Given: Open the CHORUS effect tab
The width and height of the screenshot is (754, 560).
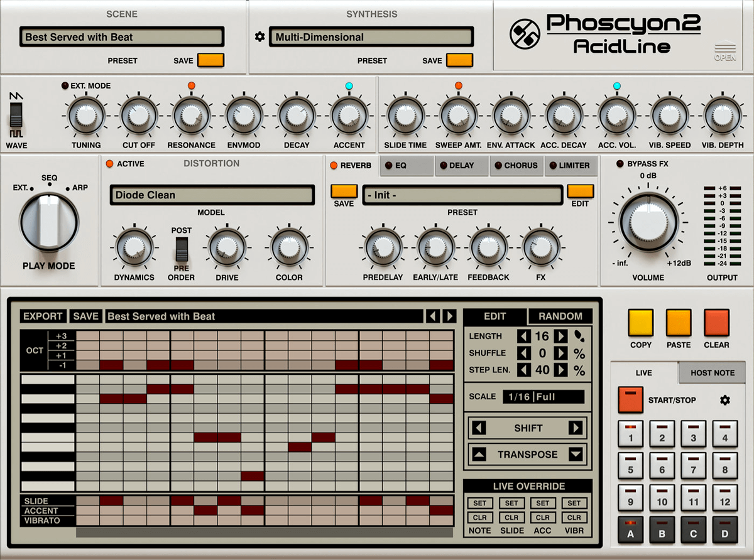Looking at the screenshot, I should point(517,166).
